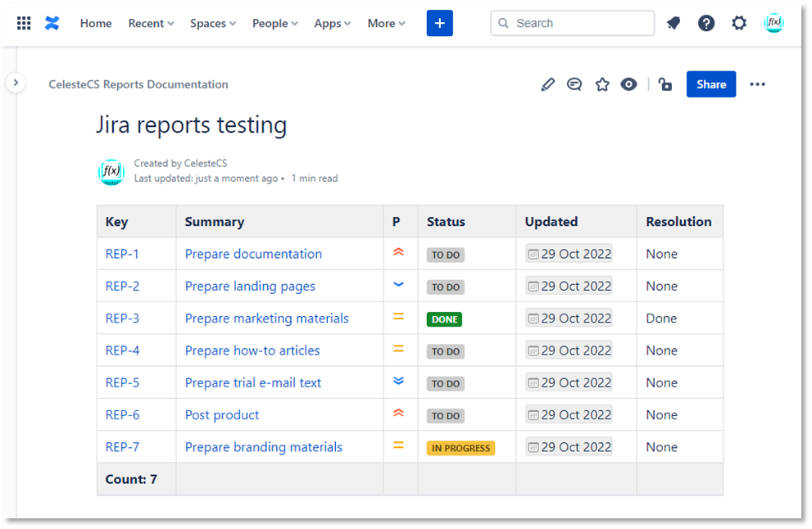
Task: Open the page comments icon
Action: tap(574, 84)
